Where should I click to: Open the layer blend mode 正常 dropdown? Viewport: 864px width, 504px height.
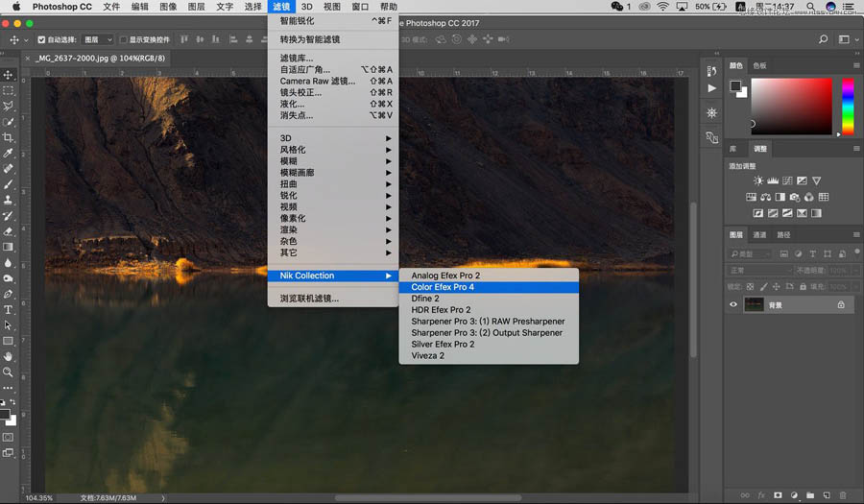tap(758, 271)
